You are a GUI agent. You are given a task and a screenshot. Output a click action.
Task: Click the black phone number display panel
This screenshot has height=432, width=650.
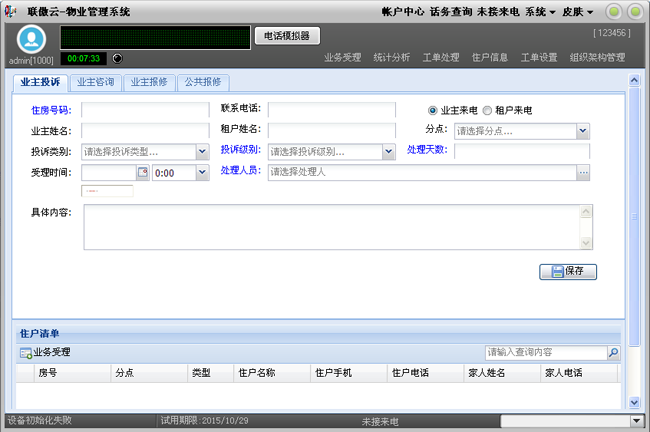point(155,37)
